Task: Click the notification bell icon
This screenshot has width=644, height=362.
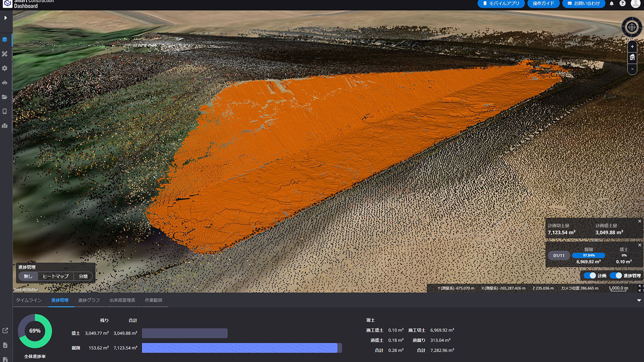Action: (612, 4)
